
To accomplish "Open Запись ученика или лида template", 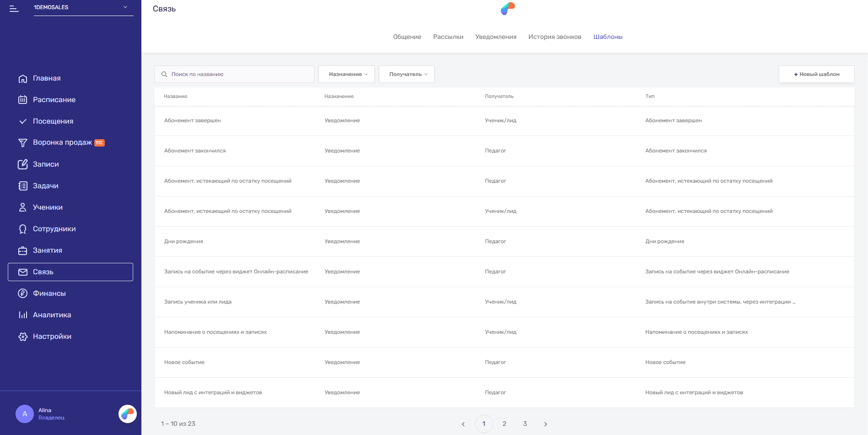I will pyautogui.click(x=504, y=302).
